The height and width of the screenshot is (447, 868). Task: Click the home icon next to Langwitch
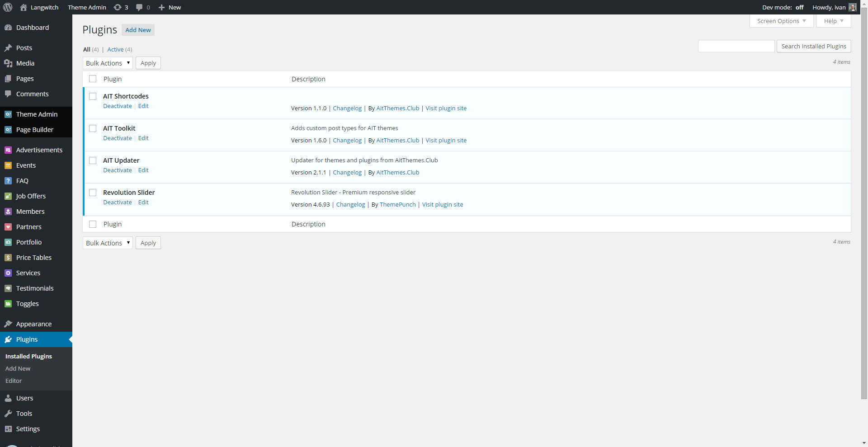click(24, 7)
